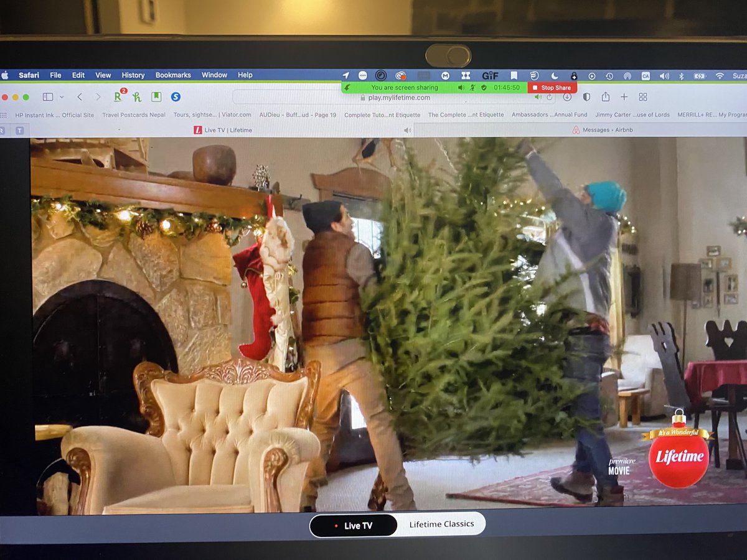
Task: Click Stop Share button
Action: pos(552,88)
